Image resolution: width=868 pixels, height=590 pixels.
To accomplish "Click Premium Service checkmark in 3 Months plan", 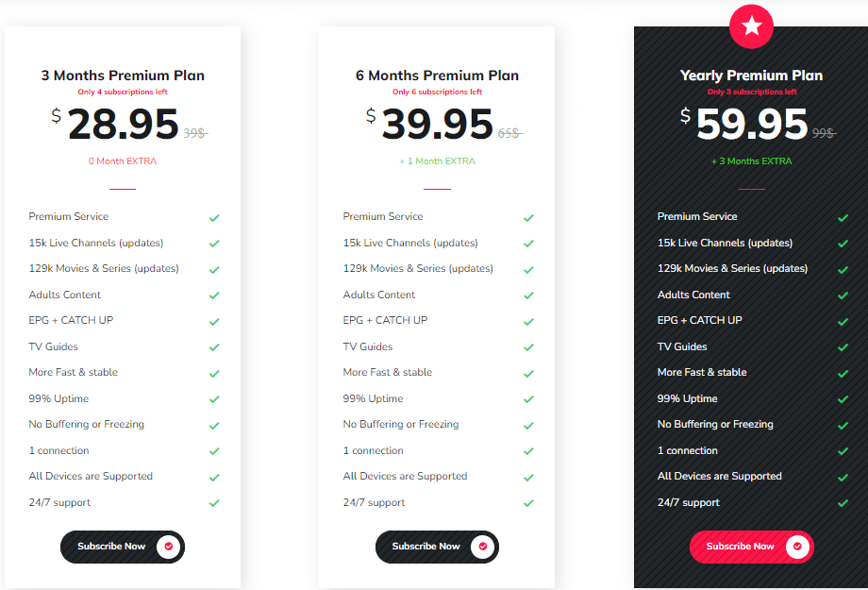I will click(214, 217).
